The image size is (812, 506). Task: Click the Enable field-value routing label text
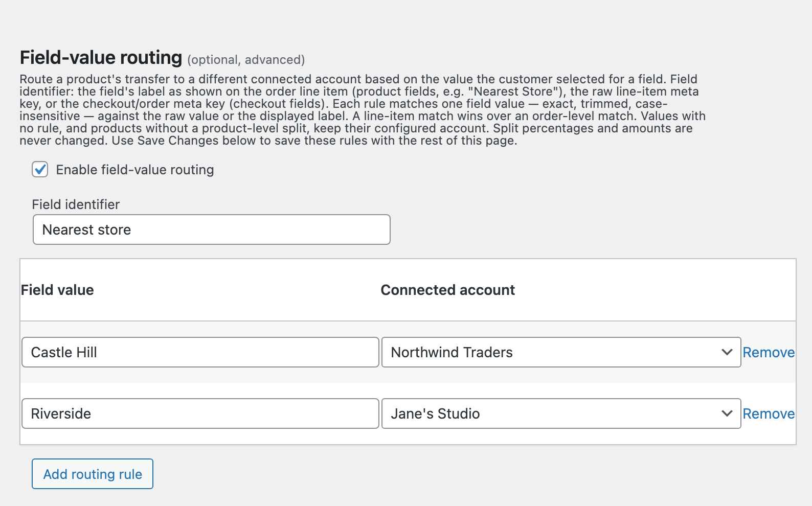coord(135,170)
